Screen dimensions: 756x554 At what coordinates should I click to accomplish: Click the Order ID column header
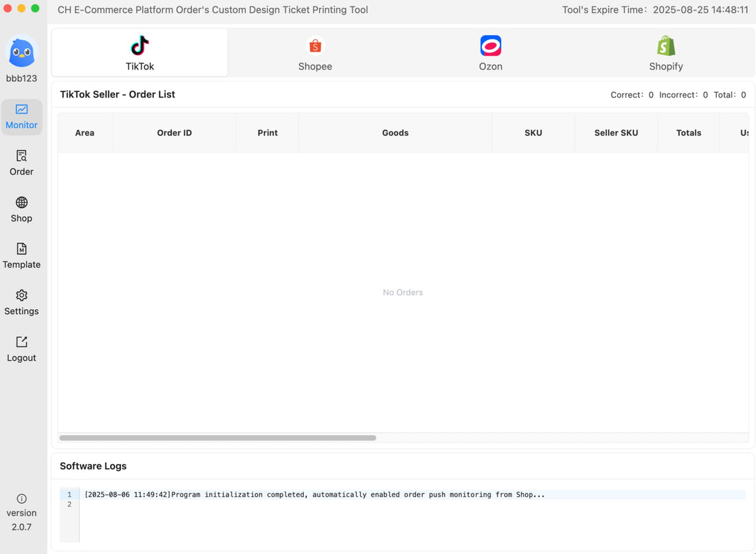tap(174, 133)
